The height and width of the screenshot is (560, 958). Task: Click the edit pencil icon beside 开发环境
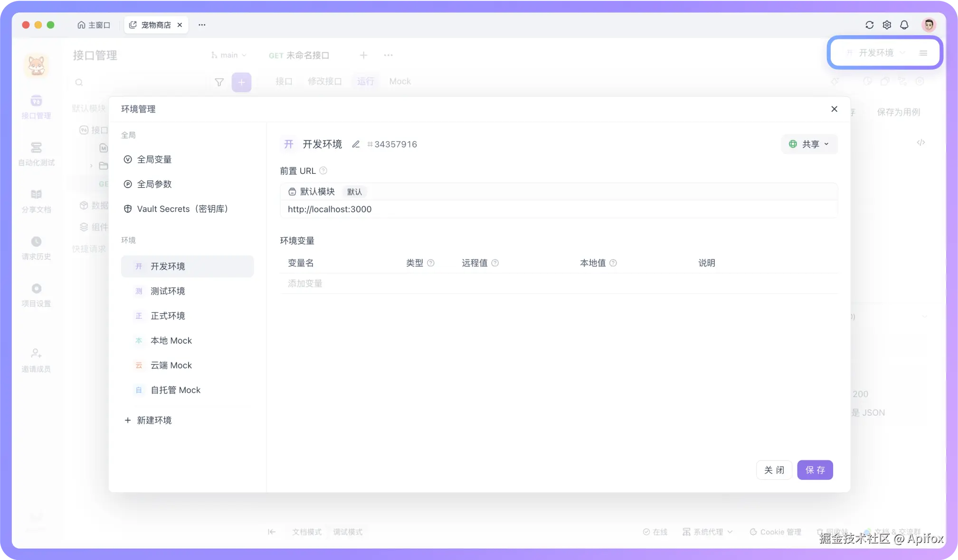355,144
